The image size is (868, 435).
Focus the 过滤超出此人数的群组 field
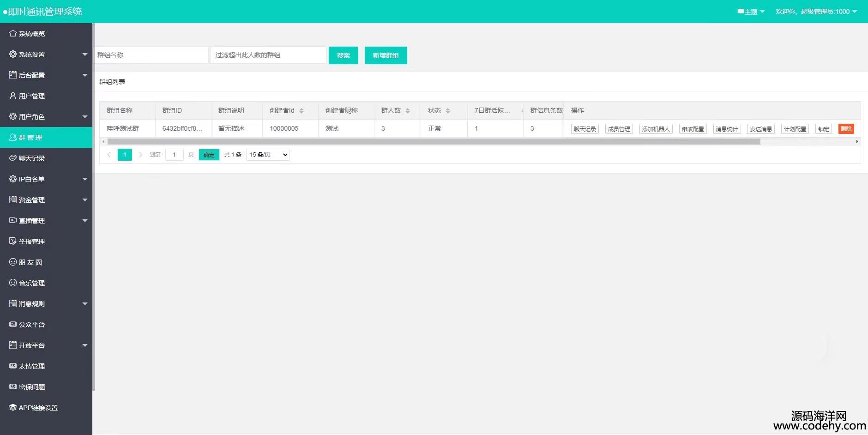269,55
